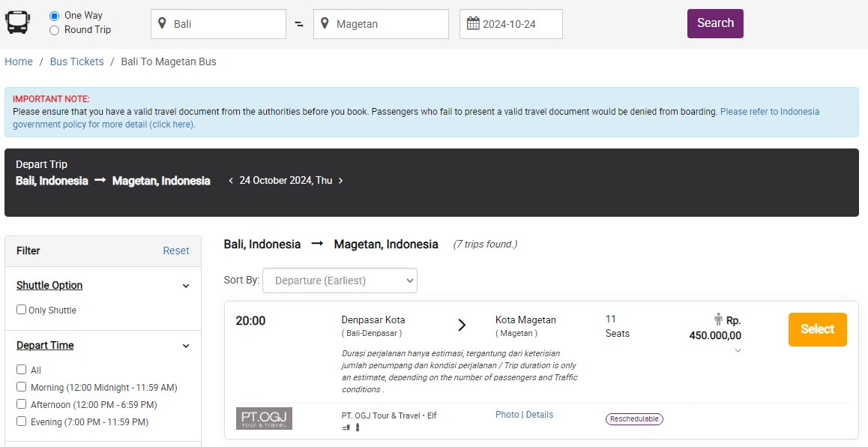Click the location pin in the Magetan field

(325, 23)
